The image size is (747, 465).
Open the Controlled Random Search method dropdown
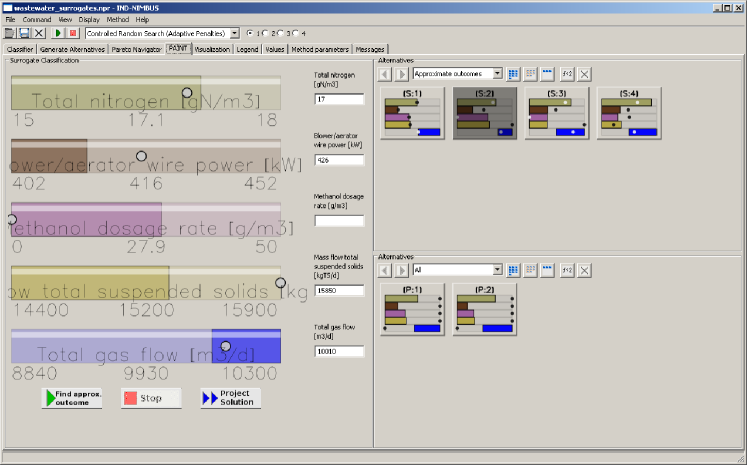pos(235,33)
